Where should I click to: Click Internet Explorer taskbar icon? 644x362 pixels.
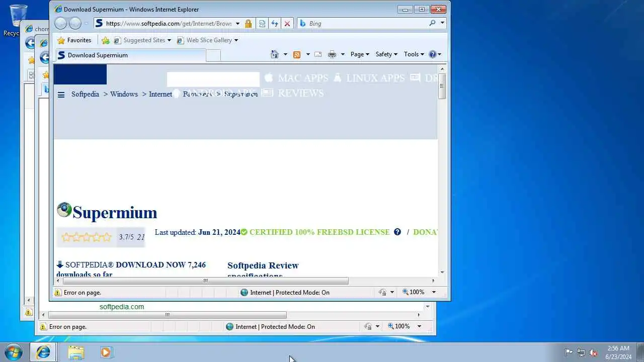pos(43,352)
